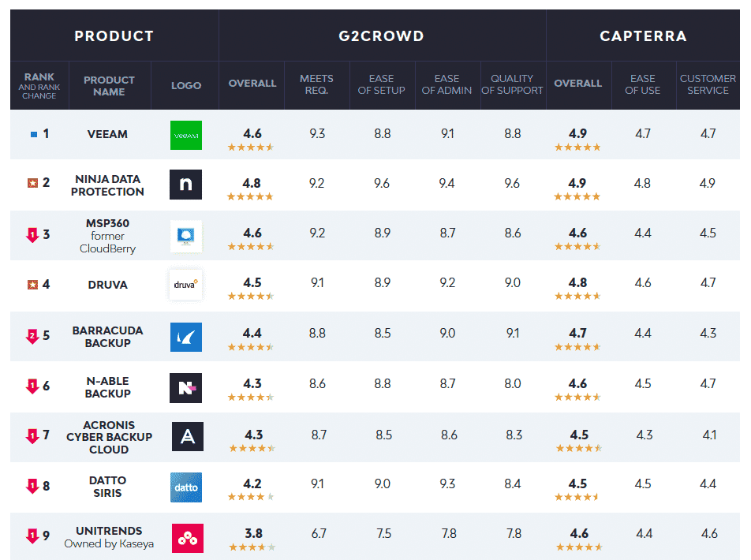Click the blue Barracuda Backup logo
The height and width of the screenshot is (560, 751).
click(x=186, y=337)
